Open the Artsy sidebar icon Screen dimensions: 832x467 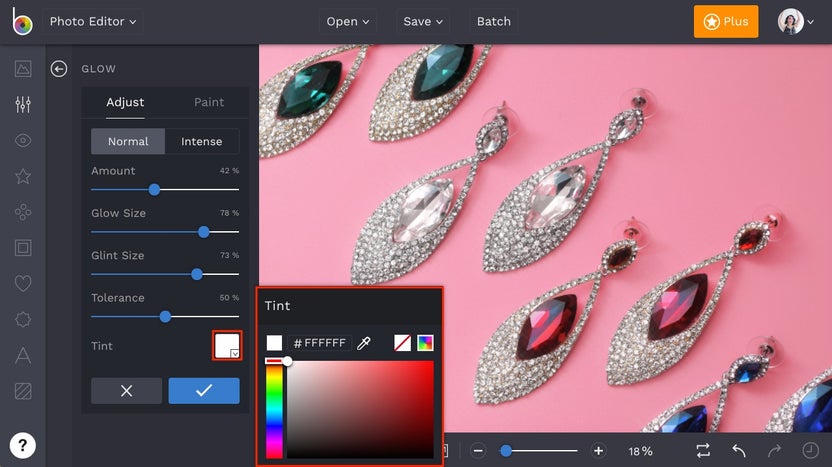tap(23, 212)
